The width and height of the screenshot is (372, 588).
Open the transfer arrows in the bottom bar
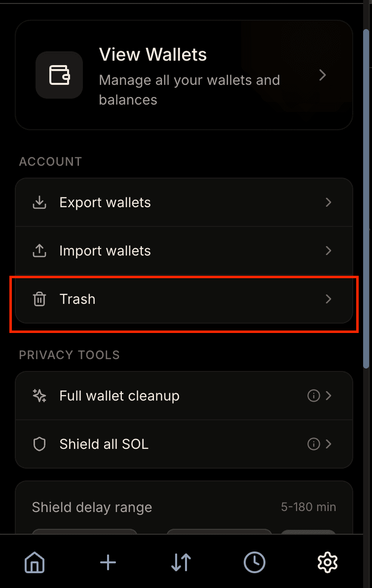tap(181, 562)
